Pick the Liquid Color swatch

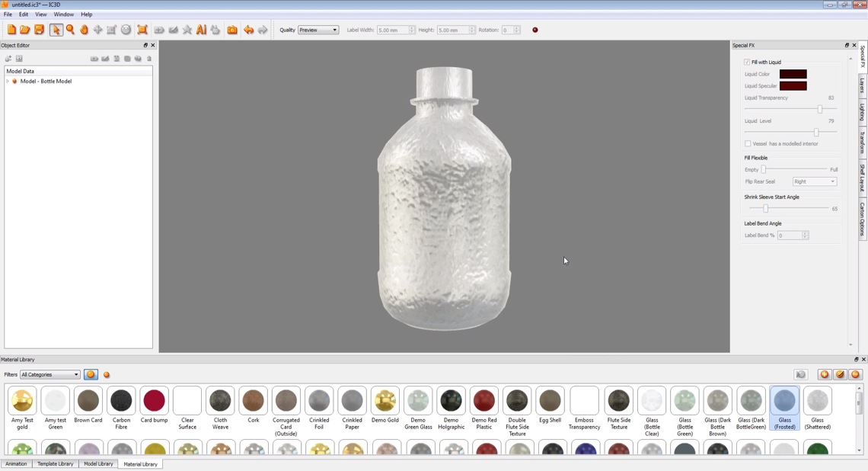click(793, 74)
